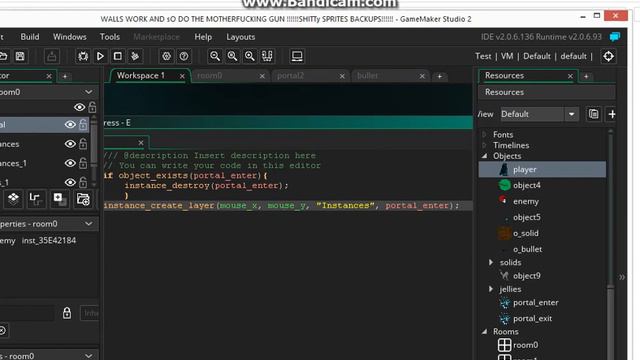The width and height of the screenshot is (640, 360).
Task: Select the portal_enter object
Action: (x=536, y=302)
